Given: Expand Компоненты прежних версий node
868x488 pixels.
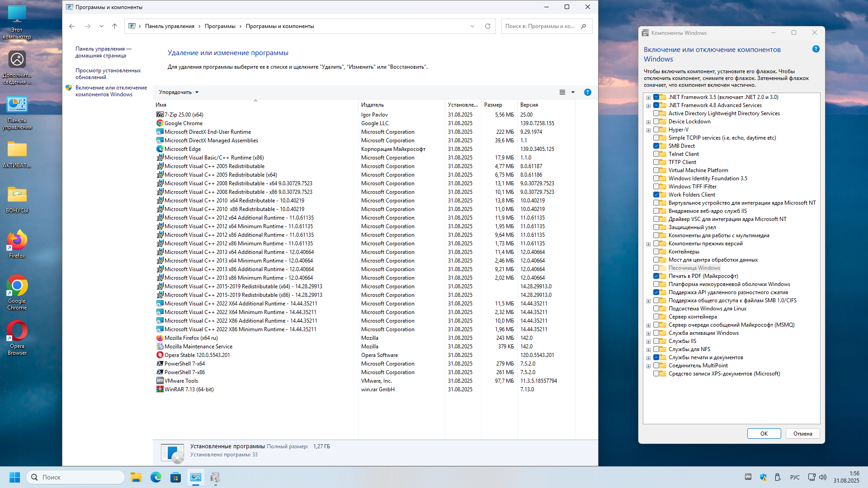Looking at the screenshot, I should [x=648, y=244].
